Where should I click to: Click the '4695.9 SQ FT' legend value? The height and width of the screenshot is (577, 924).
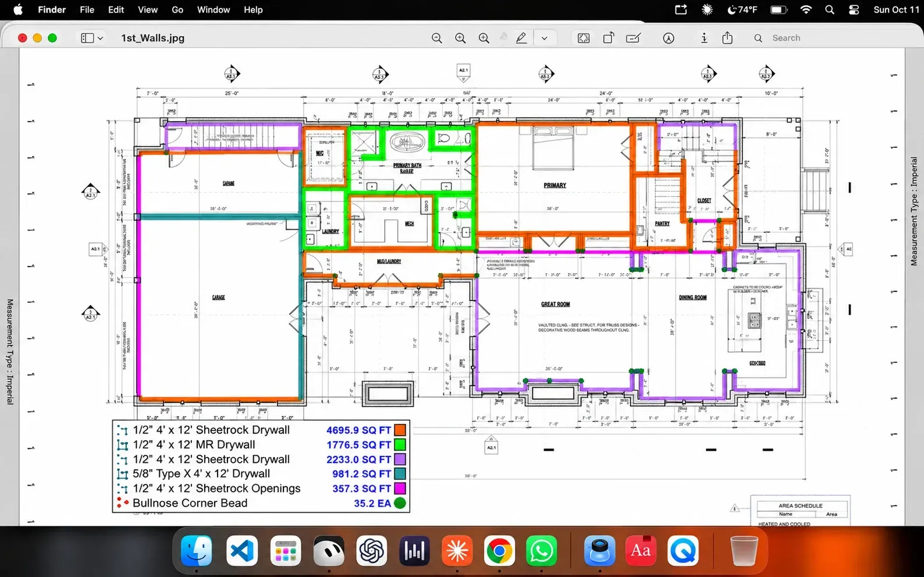[x=358, y=430]
